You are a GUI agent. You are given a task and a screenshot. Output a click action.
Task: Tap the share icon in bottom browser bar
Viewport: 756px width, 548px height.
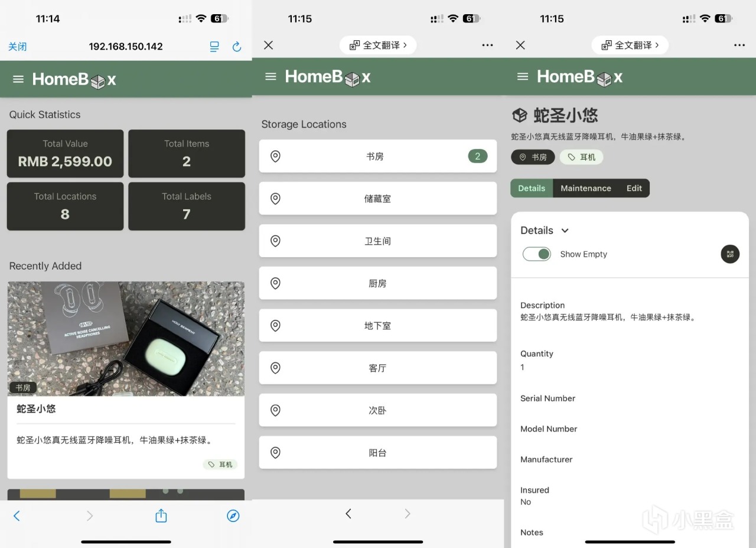tap(161, 515)
